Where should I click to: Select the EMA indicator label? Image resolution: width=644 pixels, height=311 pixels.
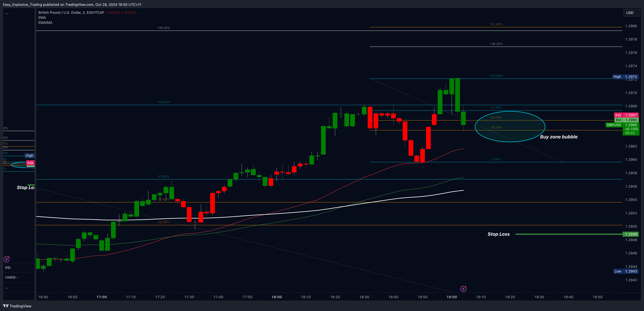pos(42,17)
